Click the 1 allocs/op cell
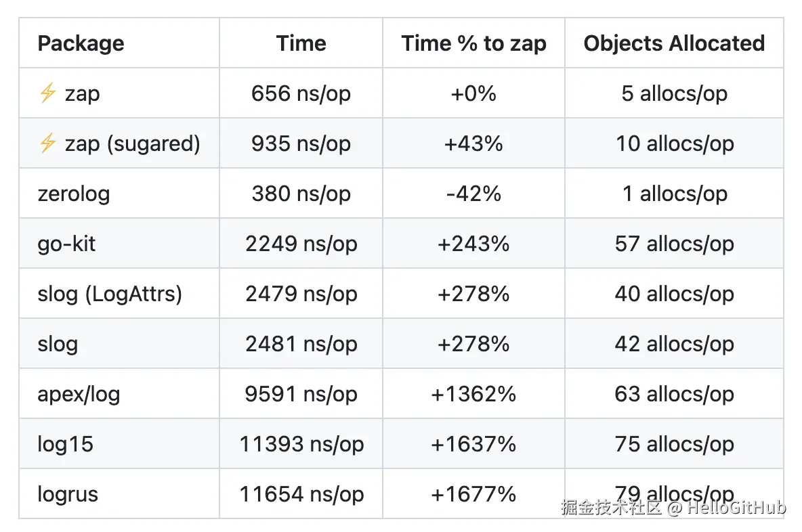 click(x=674, y=194)
